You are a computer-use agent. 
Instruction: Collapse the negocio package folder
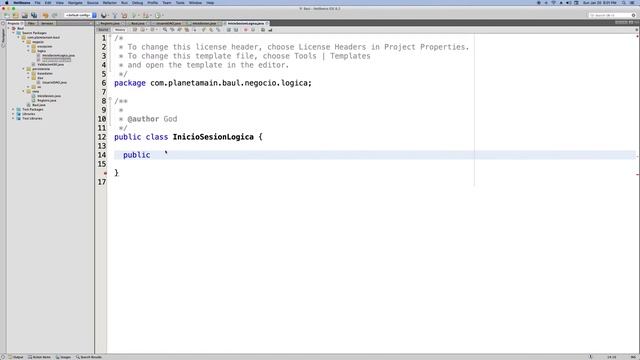(24, 42)
